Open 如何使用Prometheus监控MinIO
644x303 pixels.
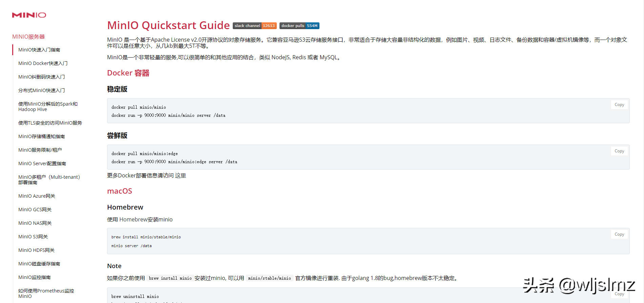point(46,294)
